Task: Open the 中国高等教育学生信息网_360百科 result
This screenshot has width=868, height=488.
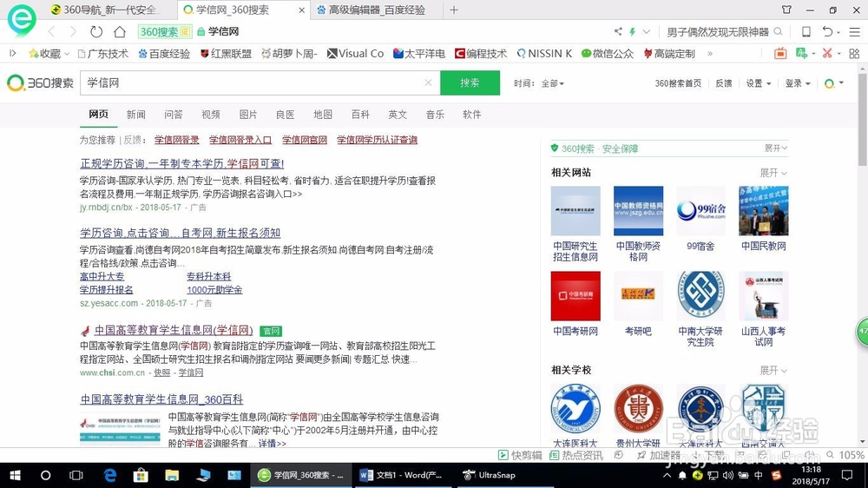Action: (x=161, y=399)
